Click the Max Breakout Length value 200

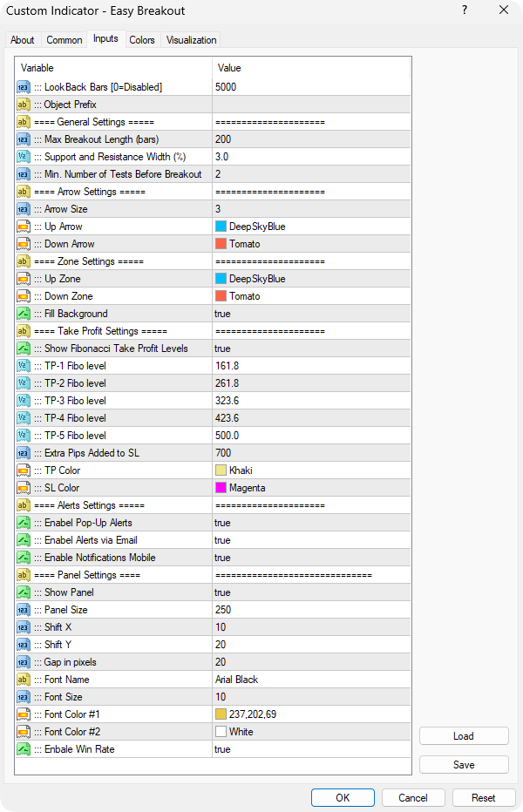click(x=223, y=139)
